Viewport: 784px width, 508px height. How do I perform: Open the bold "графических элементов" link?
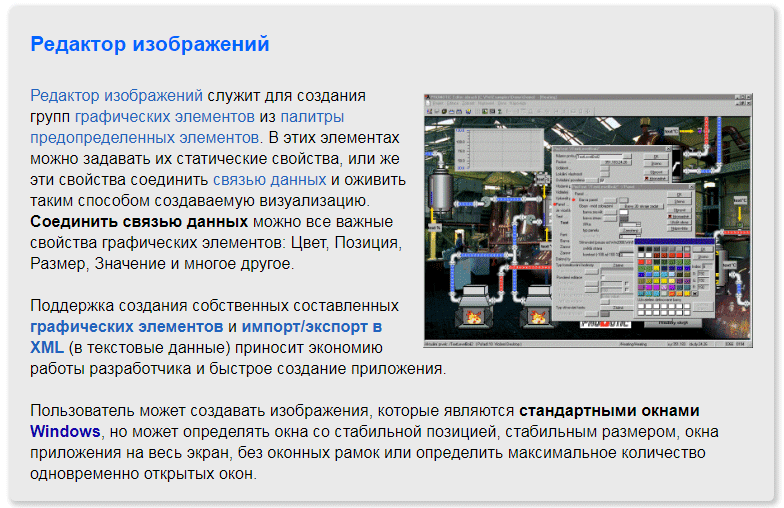click(127, 326)
